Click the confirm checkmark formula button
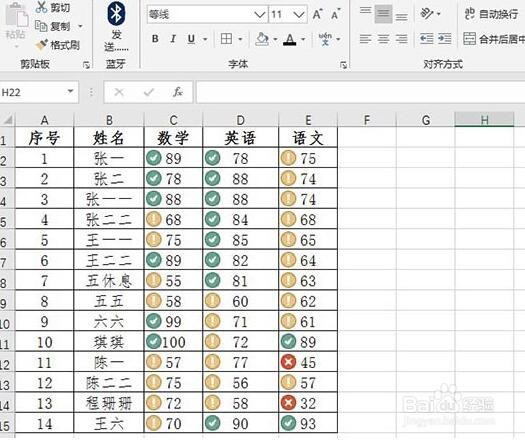The width and height of the screenshot is (525, 440). (149, 92)
